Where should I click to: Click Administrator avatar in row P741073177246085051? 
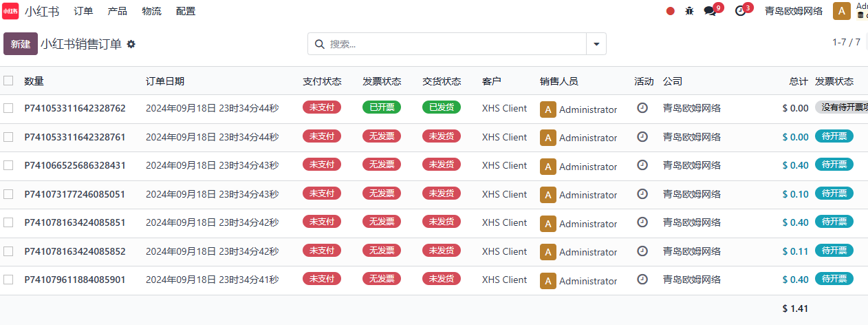548,195
